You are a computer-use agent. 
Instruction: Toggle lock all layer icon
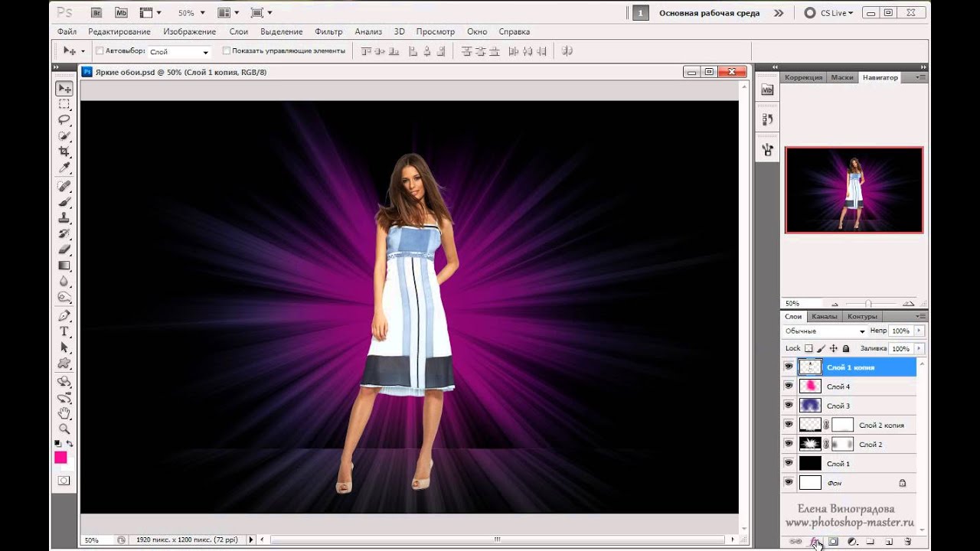[x=846, y=349]
